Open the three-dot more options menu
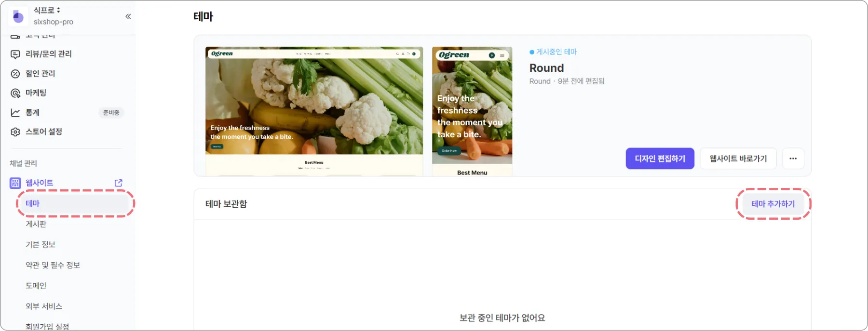 pyautogui.click(x=793, y=159)
